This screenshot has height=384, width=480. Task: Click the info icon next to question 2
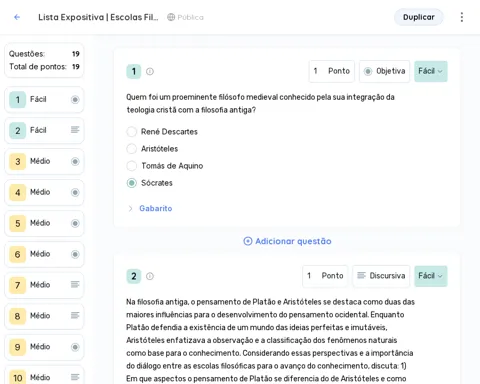(x=150, y=276)
